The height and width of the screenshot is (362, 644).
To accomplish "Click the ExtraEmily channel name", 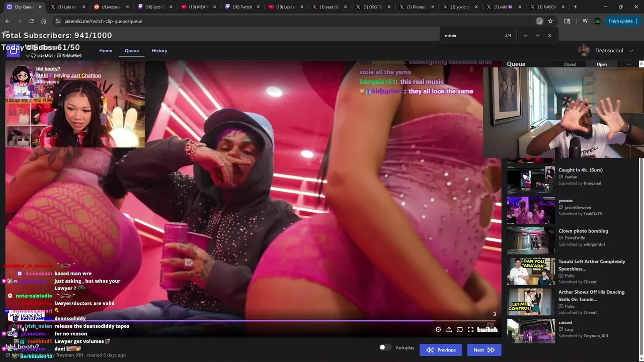I will (x=575, y=238).
